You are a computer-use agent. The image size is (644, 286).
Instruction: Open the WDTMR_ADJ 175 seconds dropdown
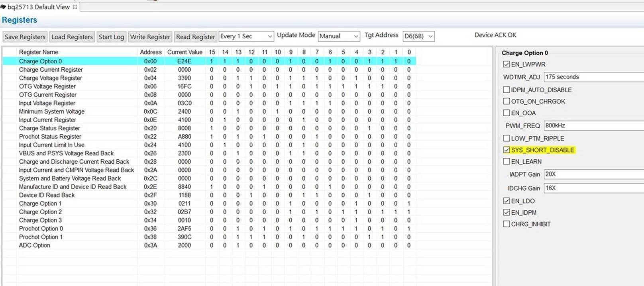click(x=594, y=77)
